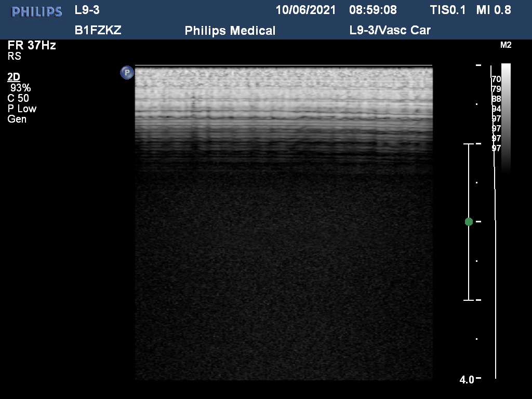Viewport: 532px width, 399px height.
Task: Click the M2 grayscale map label
Action: click(506, 45)
